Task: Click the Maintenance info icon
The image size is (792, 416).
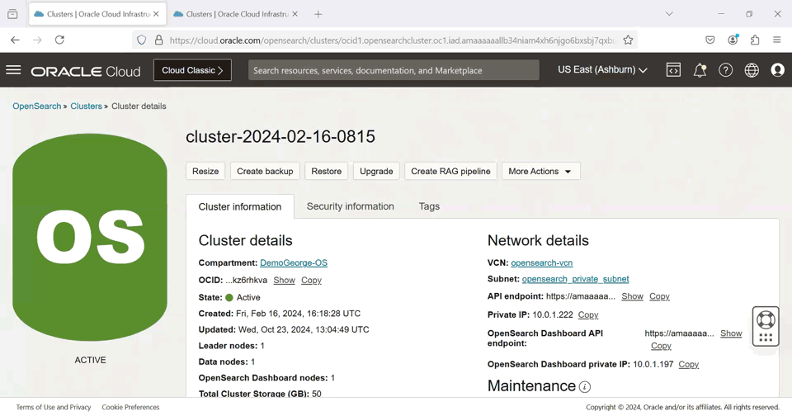Action: pos(584,387)
